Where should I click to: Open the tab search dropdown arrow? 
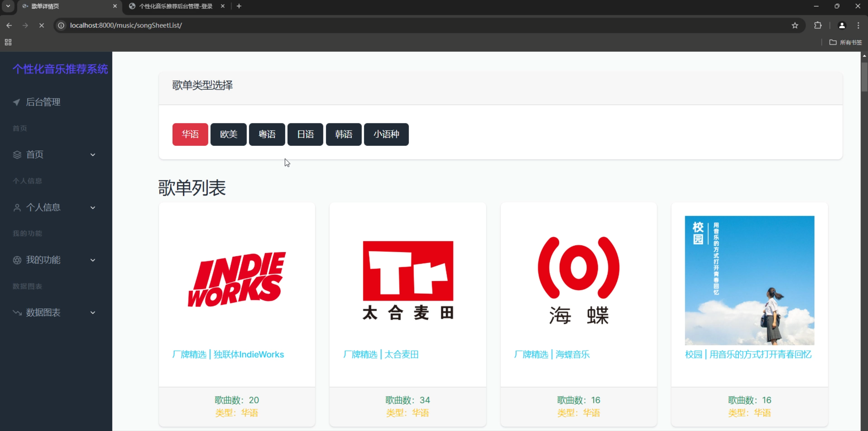tap(8, 6)
